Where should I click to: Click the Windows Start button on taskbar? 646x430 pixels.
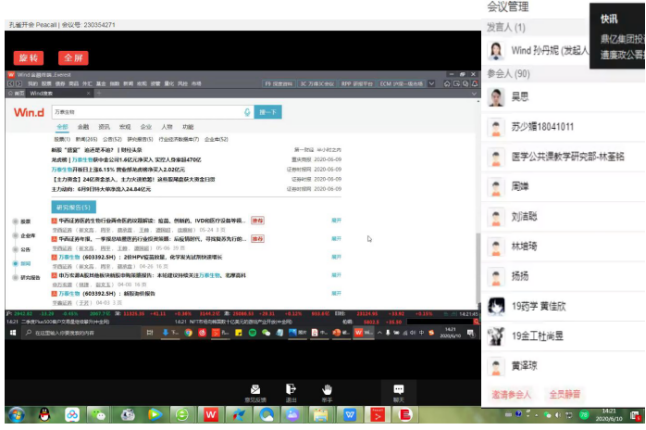15,414
